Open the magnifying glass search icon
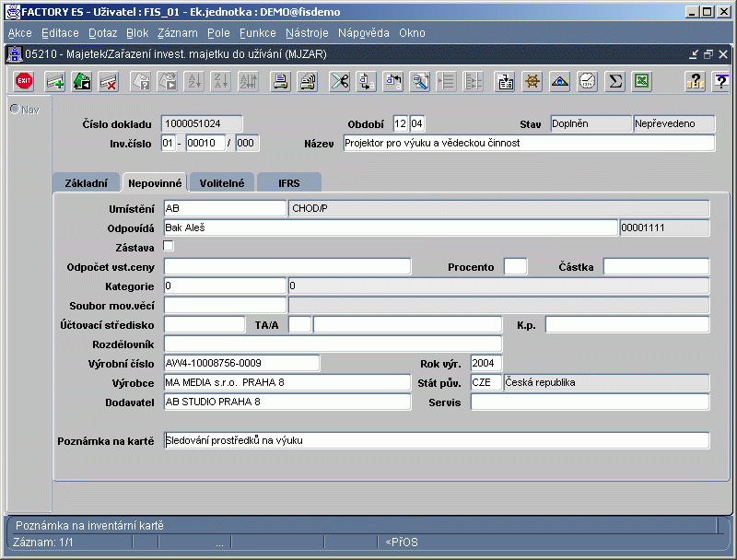 pyautogui.click(x=420, y=81)
